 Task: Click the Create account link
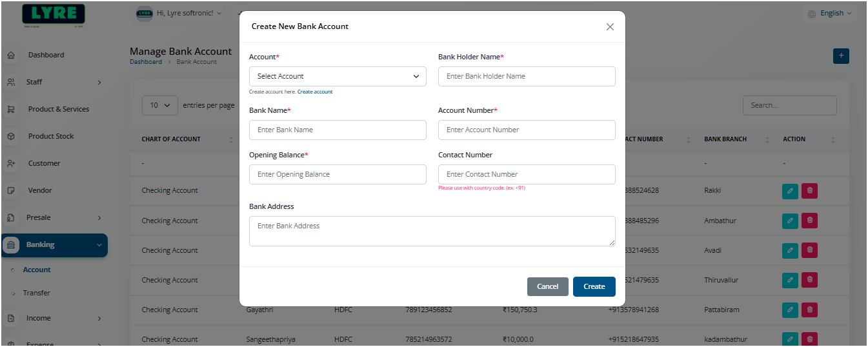coord(315,92)
